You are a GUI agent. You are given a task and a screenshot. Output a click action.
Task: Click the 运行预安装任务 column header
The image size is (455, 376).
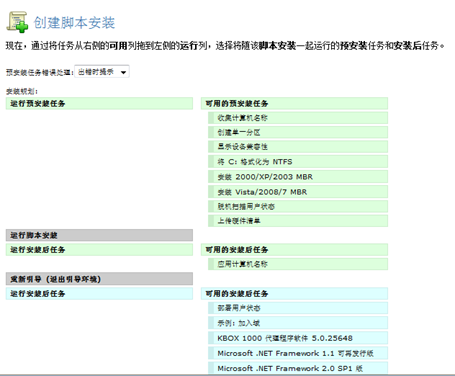point(99,103)
